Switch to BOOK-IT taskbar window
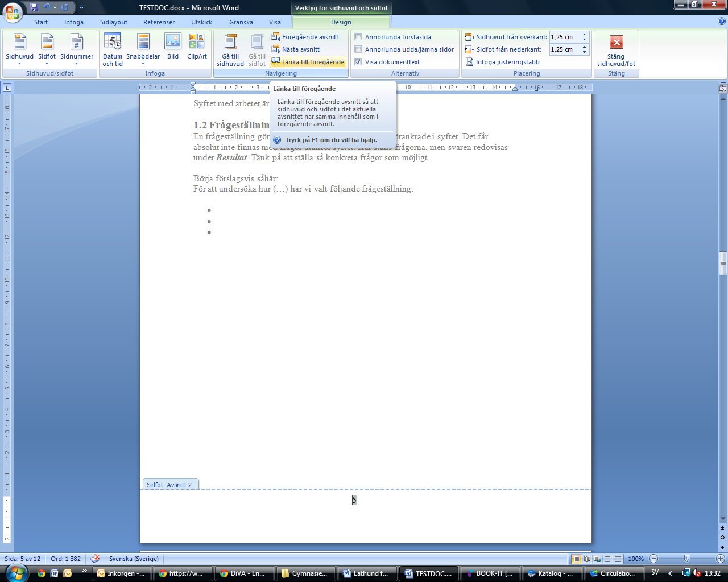 coord(491,573)
